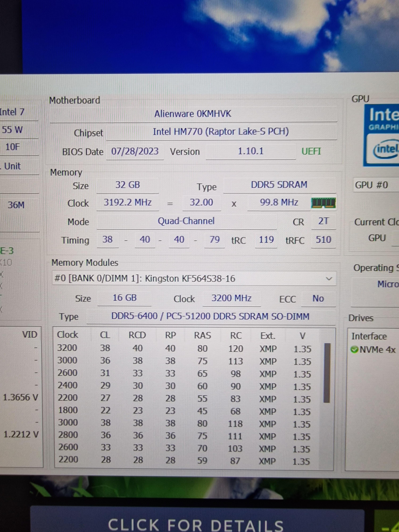Click memory multiplier 32.00
Screen dimensions: 399x532
(201, 203)
